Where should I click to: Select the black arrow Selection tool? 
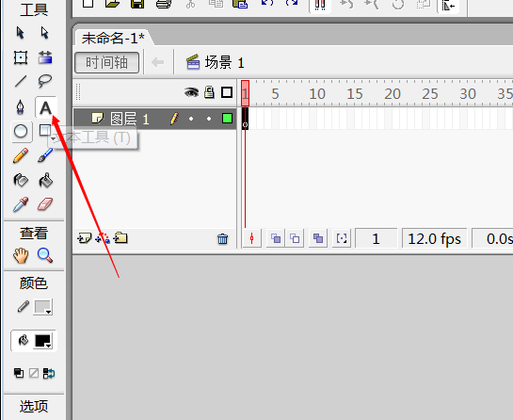click(21, 33)
